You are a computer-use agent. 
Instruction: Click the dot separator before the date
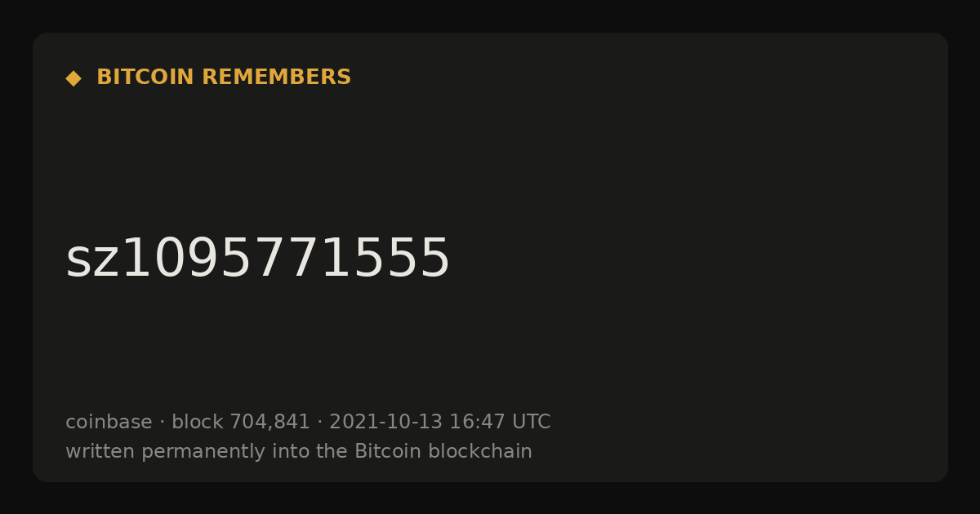tap(319, 423)
